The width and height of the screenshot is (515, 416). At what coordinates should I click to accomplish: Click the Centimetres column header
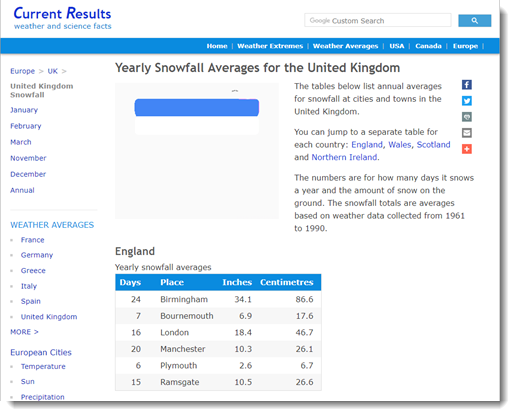point(287,282)
